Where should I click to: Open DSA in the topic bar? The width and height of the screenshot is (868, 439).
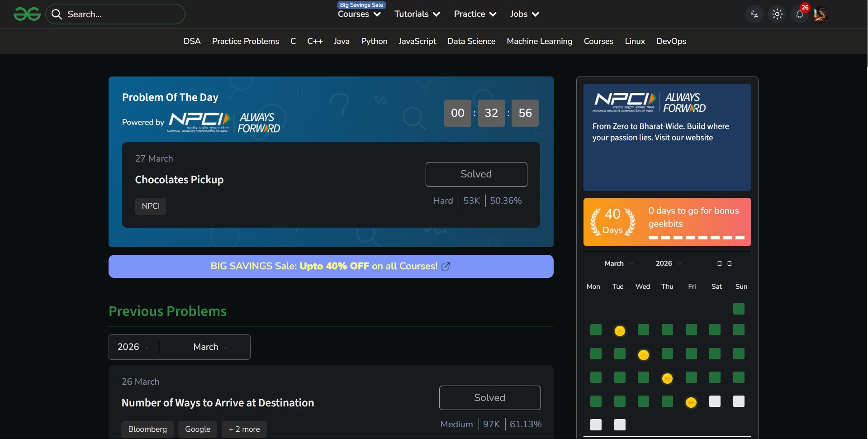tap(192, 41)
